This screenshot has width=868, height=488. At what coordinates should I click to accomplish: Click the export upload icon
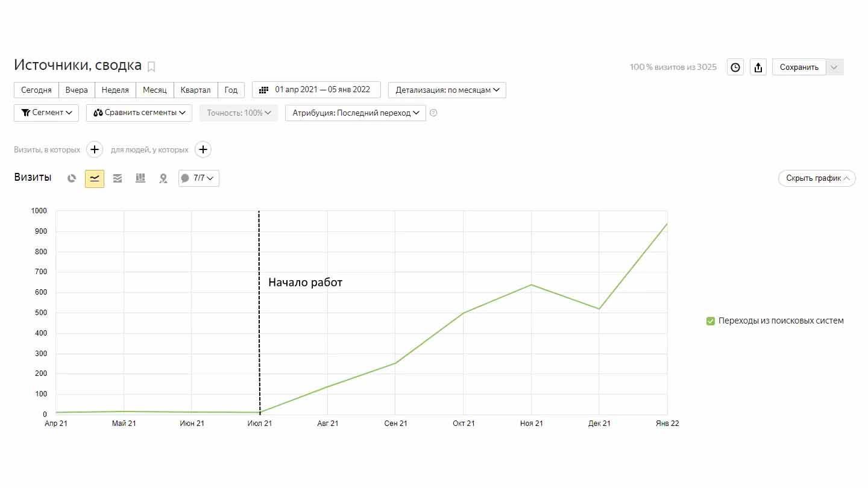click(x=758, y=67)
